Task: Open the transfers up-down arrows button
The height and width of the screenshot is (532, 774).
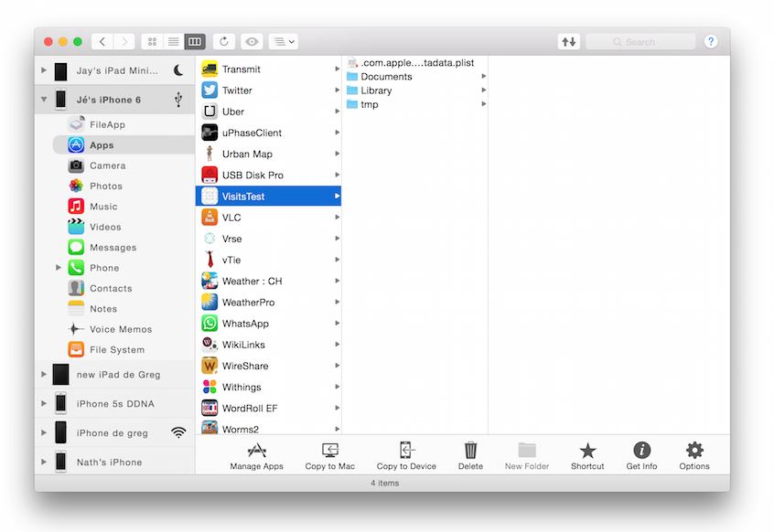Action: pyautogui.click(x=569, y=42)
